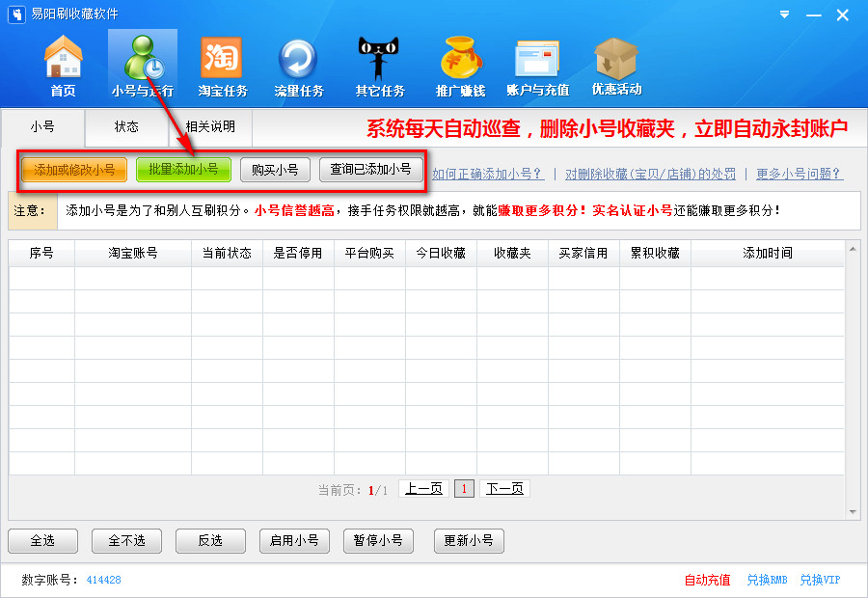Go to previous page with 上一页
Screen dimensions: 868x598
click(423, 488)
